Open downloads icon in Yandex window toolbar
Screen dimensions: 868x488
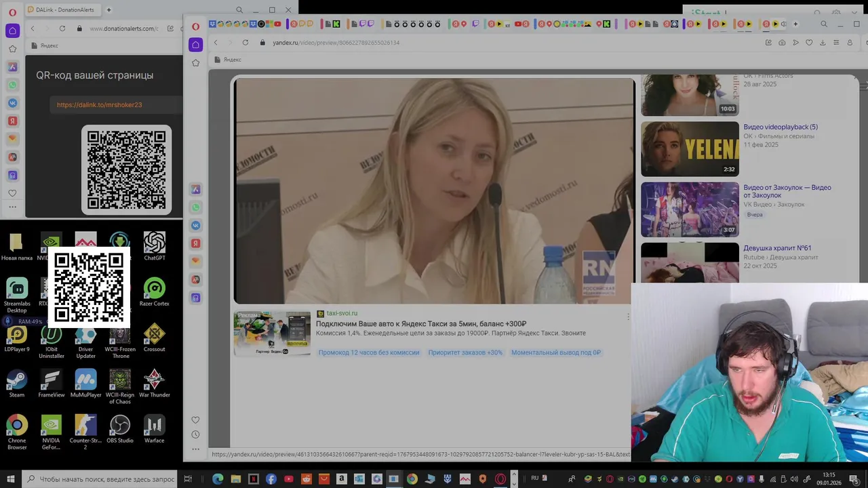point(823,42)
